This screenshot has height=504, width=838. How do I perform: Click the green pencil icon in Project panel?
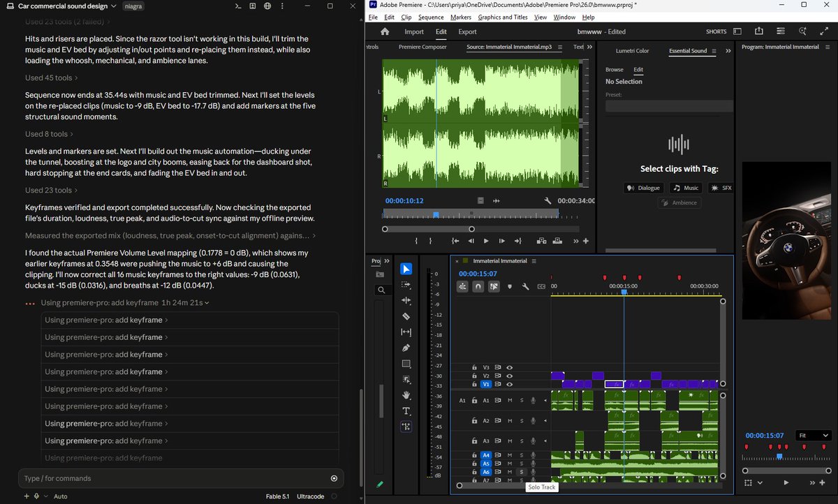tap(380, 484)
